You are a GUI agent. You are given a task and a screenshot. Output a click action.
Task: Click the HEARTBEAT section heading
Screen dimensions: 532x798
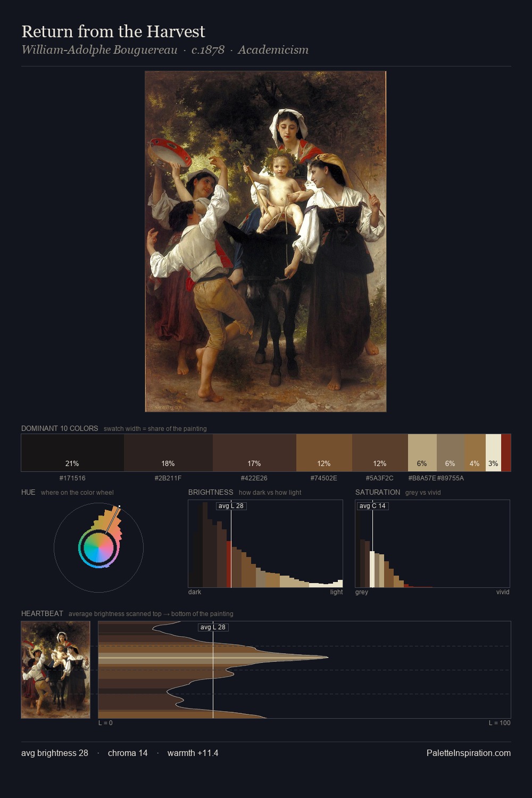(42, 613)
